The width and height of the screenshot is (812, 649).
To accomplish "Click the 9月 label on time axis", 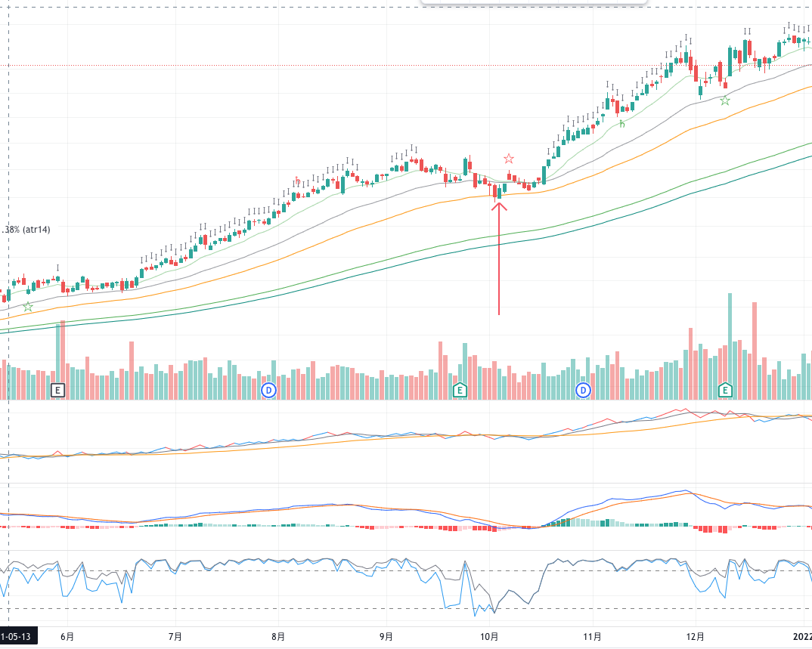I will (x=386, y=637).
